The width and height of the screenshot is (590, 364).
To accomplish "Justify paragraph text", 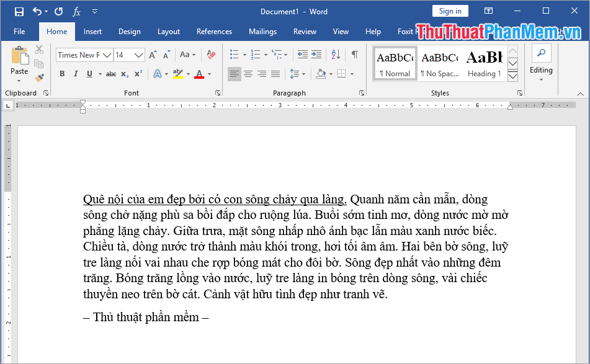I will click(x=275, y=74).
